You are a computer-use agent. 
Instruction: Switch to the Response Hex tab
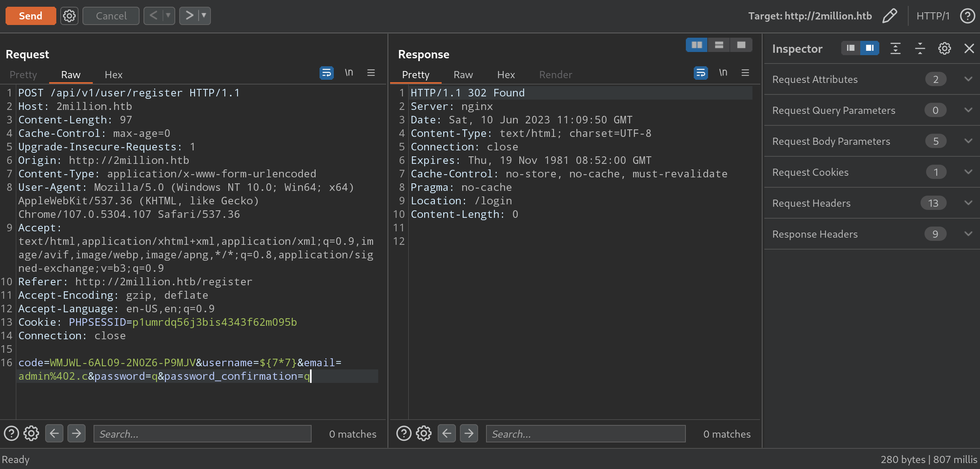coord(506,75)
